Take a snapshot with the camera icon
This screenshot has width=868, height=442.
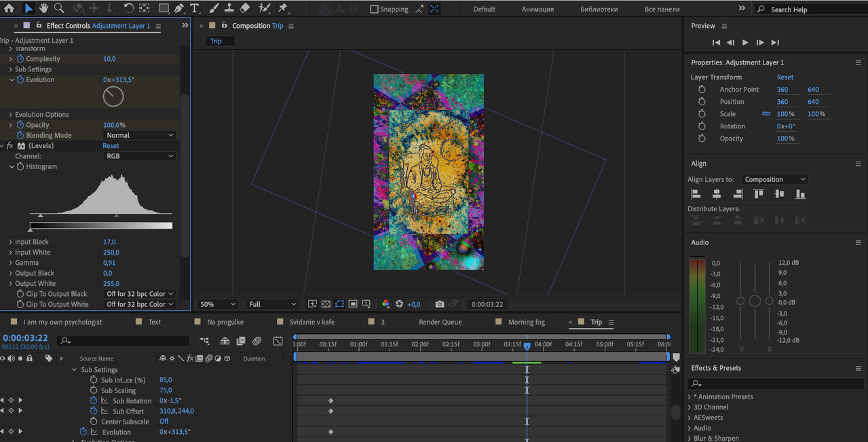point(440,304)
